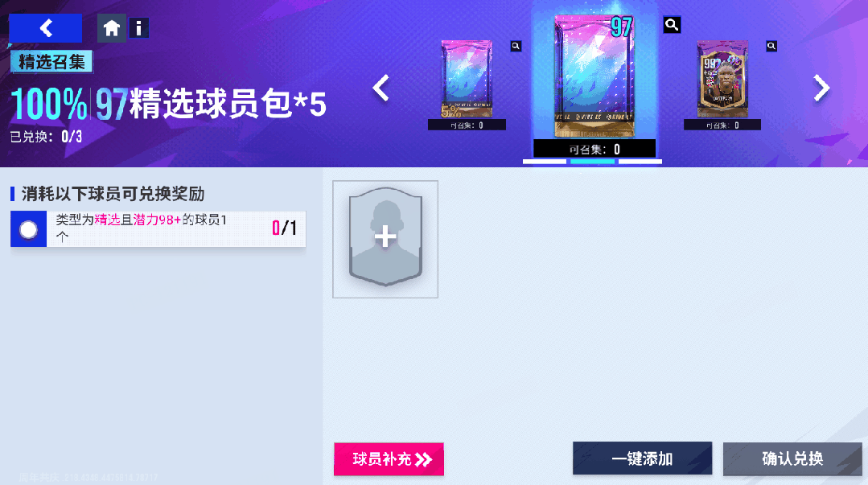Screen dimensions: 868x485
Task: Open the home screen icon
Action: click(111, 28)
